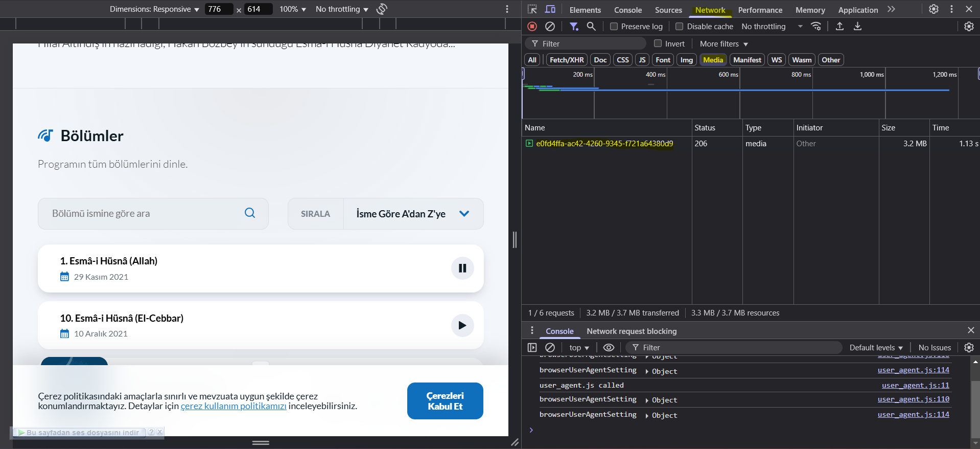Image resolution: width=980 pixels, height=449 pixels.
Task: Open the user_agent.js:11 source link
Action: 915,385
